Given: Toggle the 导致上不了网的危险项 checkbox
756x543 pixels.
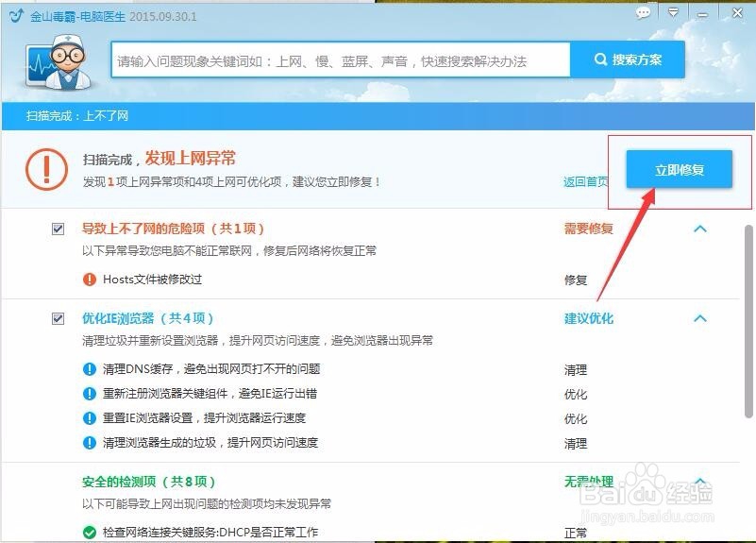Looking at the screenshot, I should coord(58,229).
